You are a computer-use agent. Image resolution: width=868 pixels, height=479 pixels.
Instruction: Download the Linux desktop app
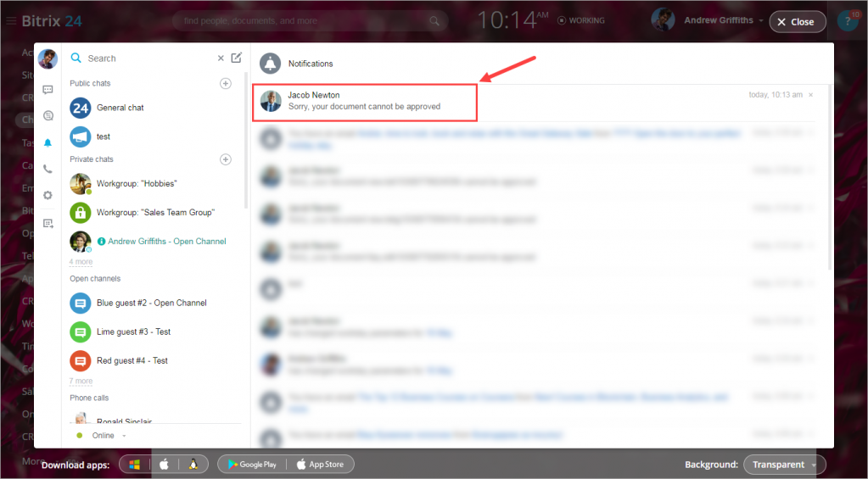(x=193, y=465)
